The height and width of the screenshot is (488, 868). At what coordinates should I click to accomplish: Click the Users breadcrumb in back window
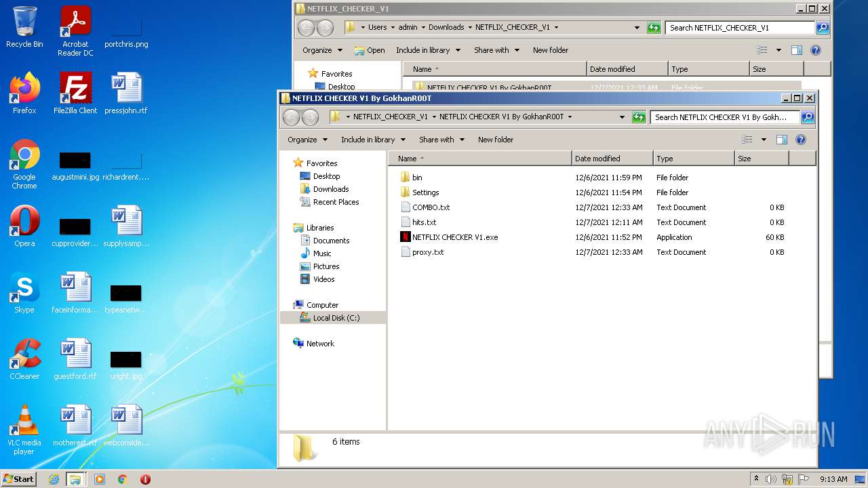click(377, 27)
